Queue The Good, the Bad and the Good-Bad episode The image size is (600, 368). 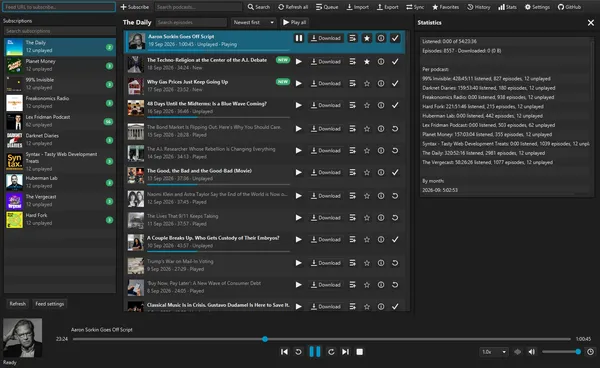pyautogui.click(x=352, y=173)
